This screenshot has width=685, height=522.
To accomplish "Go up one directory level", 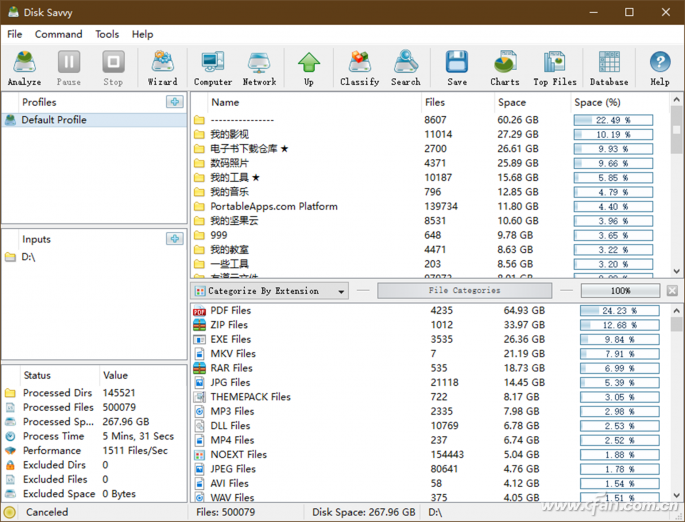I will 309,68.
